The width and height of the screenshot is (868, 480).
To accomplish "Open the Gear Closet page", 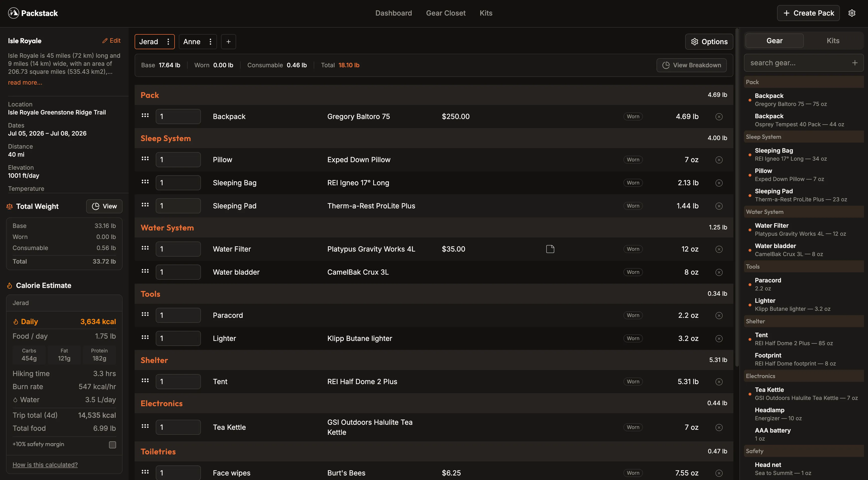I will pyautogui.click(x=446, y=13).
